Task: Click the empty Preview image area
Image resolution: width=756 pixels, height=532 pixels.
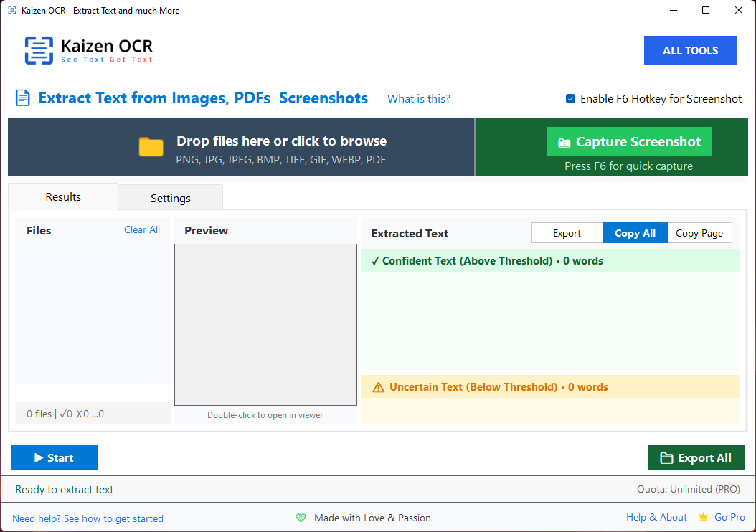Action: pos(265,325)
